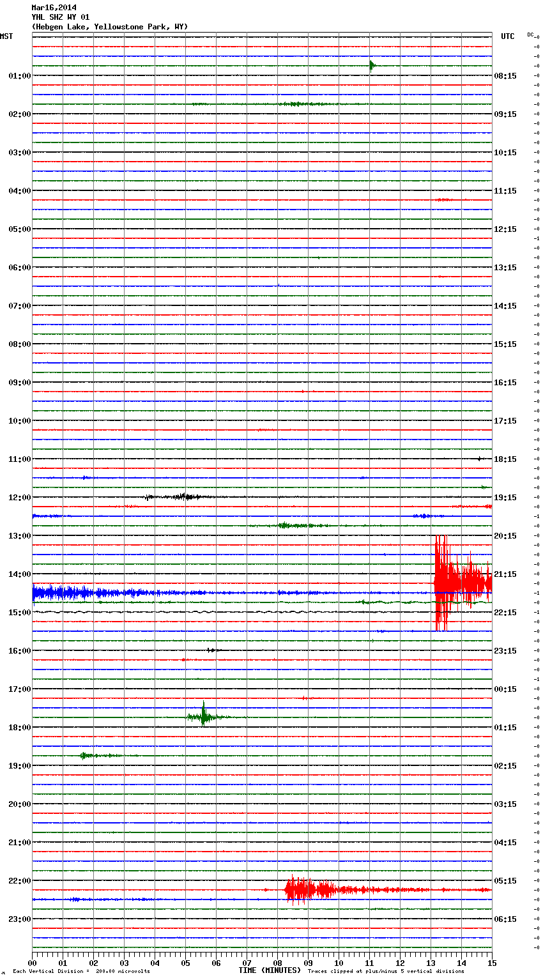Screen dimensions: 543x980
Task: Click the MST column header
Action: [x=6, y=36]
